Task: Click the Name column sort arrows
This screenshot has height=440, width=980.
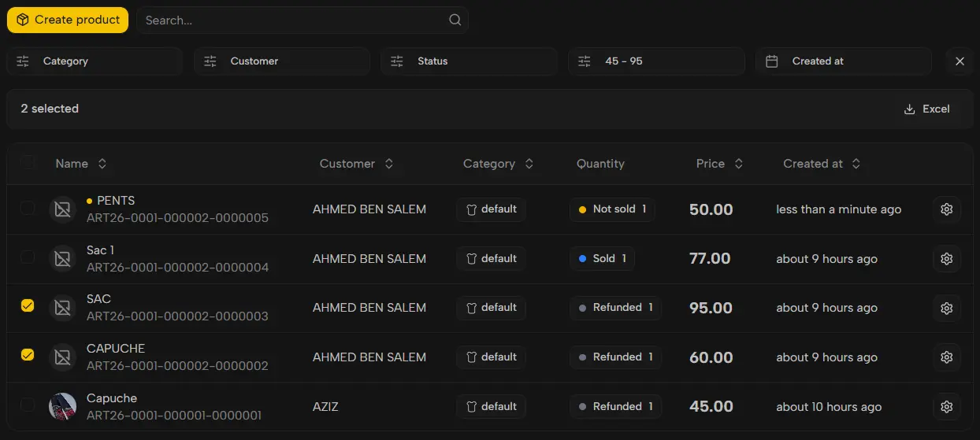Action: [102, 164]
